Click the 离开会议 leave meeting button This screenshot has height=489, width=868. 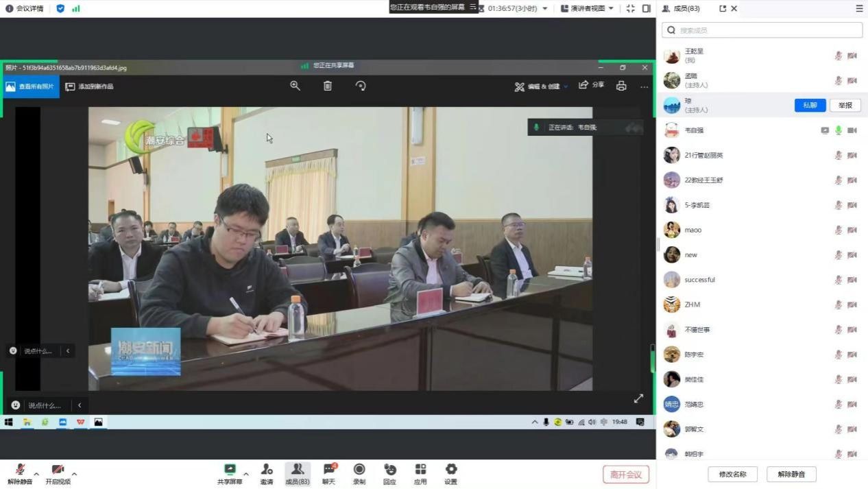click(625, 475)
